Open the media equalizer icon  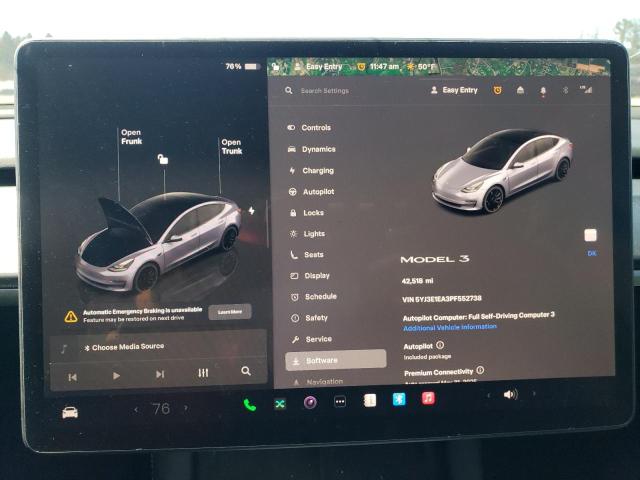click(203, 372)
